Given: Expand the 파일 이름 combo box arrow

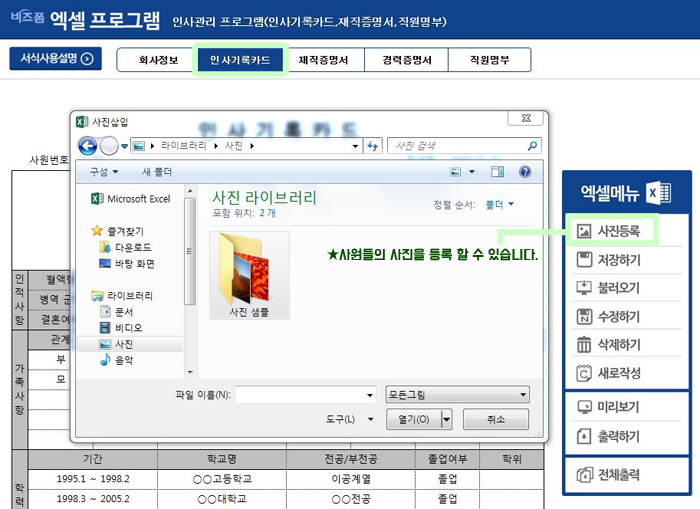Looking at the screenshot, I should pos(370,395).
